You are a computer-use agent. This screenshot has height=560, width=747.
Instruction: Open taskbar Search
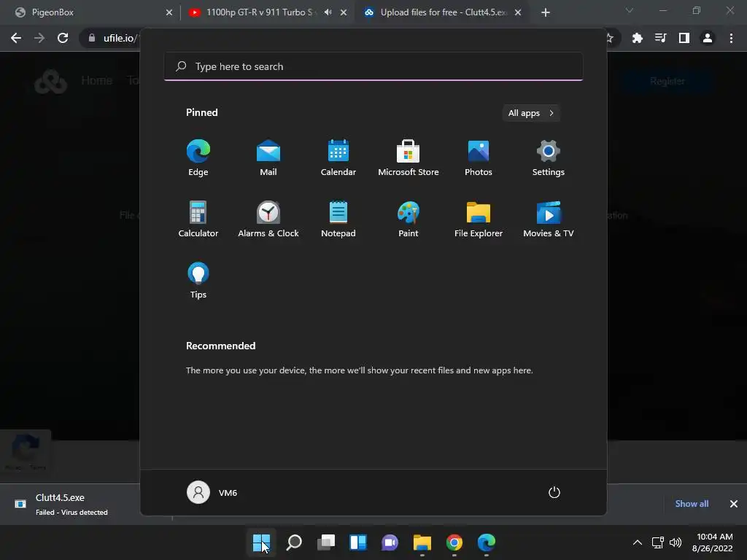pos(294,542)
